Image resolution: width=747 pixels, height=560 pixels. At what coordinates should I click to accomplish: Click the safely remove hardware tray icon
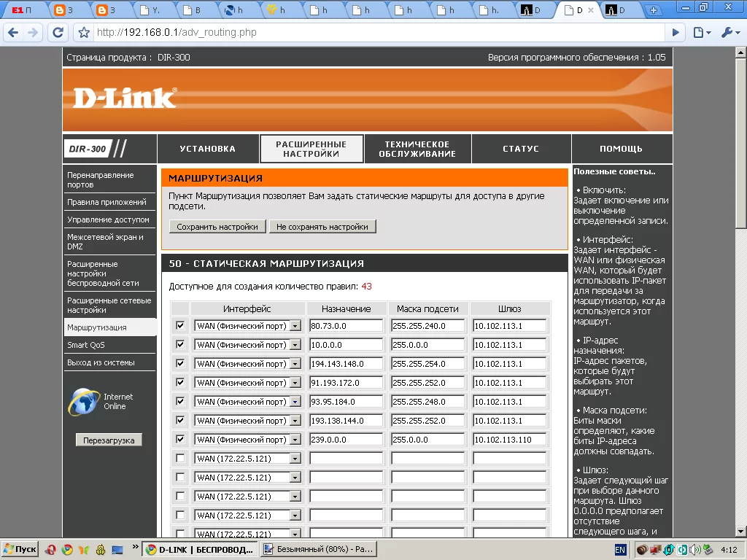click(x=708, y=550)
